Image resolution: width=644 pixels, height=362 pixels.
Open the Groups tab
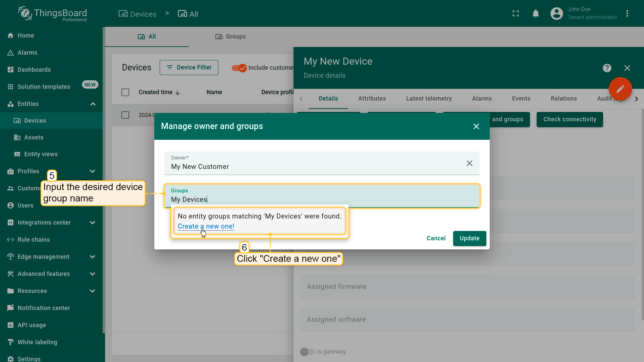[x=230, y=37]
